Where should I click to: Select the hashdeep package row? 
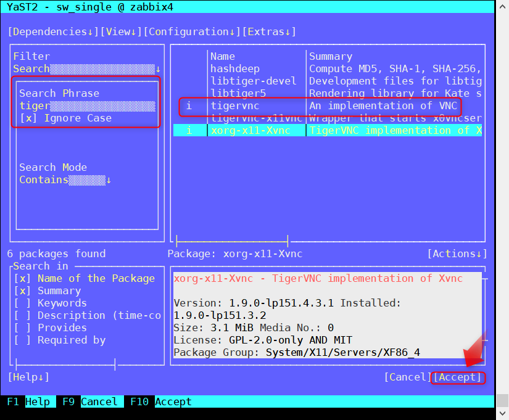pos(328,69)
